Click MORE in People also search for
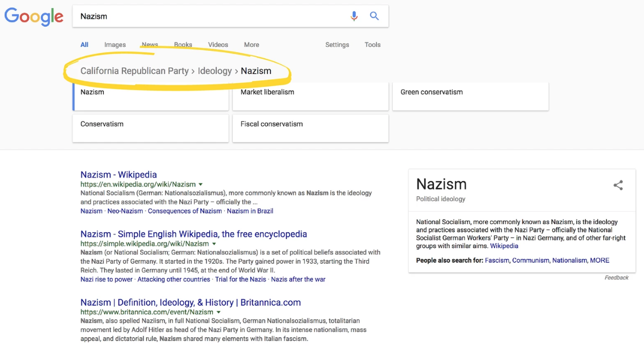This screenshot has height=347, width=644. click(600, 260)
